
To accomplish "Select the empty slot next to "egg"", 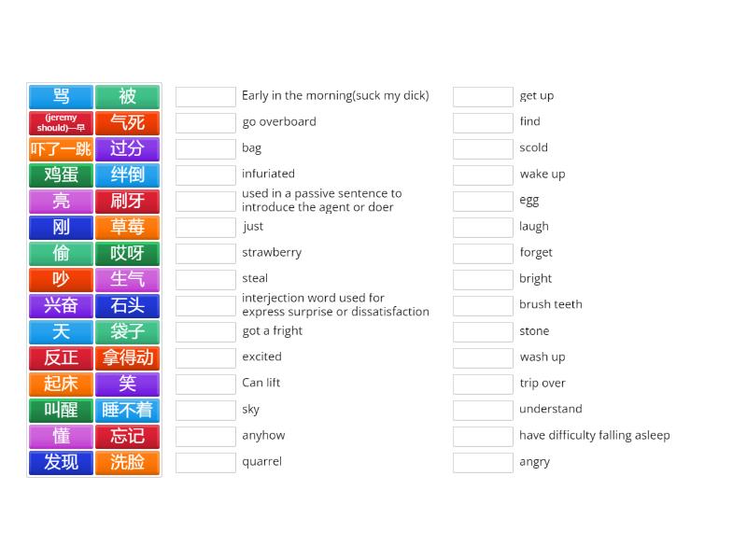I will [x=483, y=201].
